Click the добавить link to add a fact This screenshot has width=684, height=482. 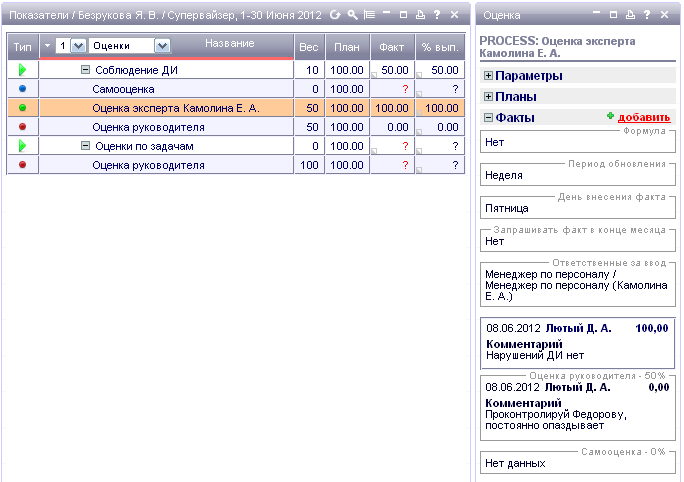click(644, 117)
